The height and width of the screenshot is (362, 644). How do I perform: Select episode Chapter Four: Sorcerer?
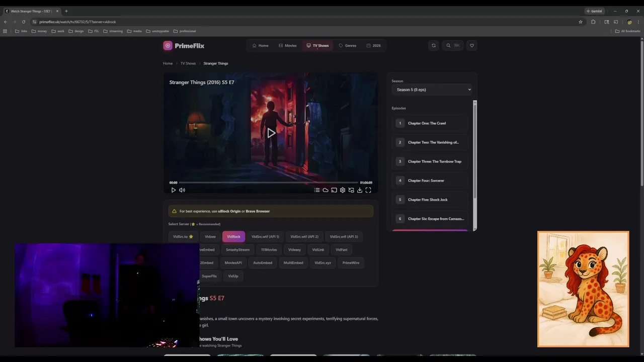(x=430, y=180)
